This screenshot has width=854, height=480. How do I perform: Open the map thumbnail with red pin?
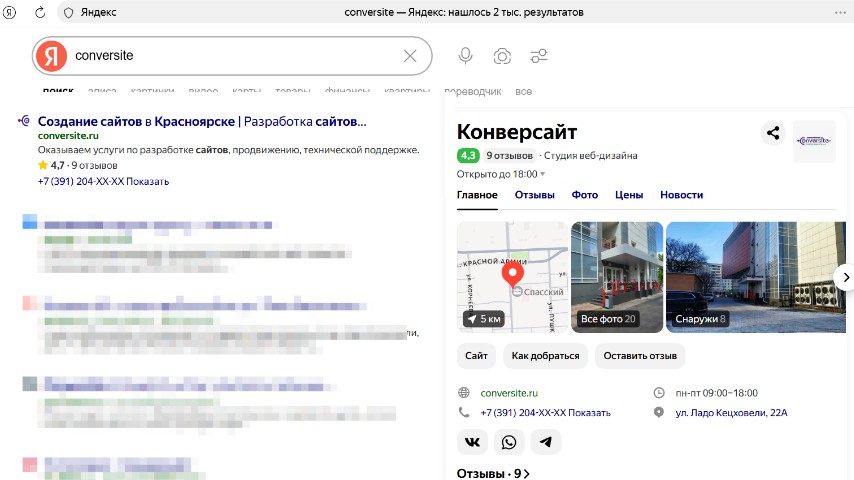[x=510, y=277]
